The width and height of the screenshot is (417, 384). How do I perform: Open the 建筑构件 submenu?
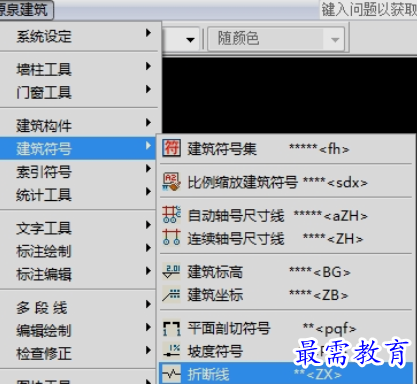(79, 126)
